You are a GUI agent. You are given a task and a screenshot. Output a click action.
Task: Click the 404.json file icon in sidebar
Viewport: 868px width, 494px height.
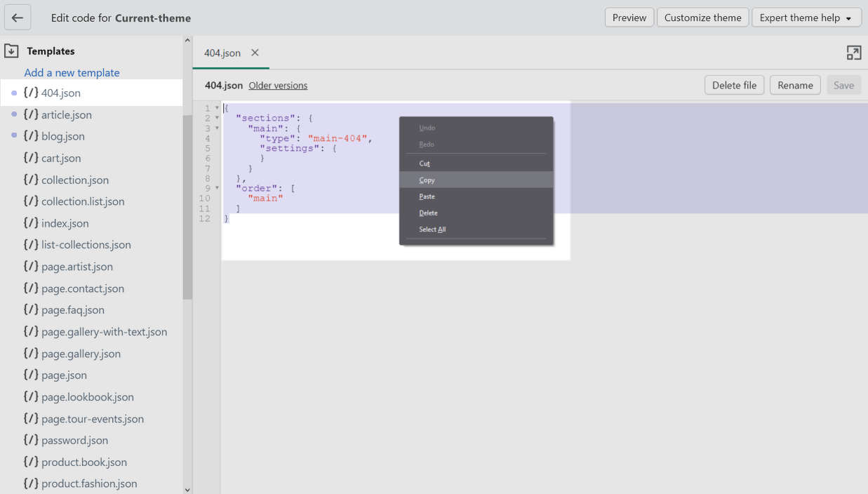[31, 93]
